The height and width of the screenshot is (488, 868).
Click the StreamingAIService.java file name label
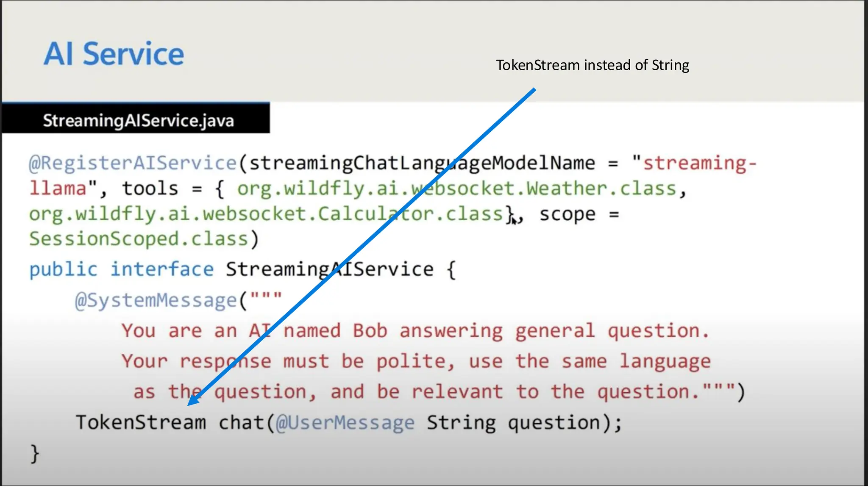tap(138, 121)
